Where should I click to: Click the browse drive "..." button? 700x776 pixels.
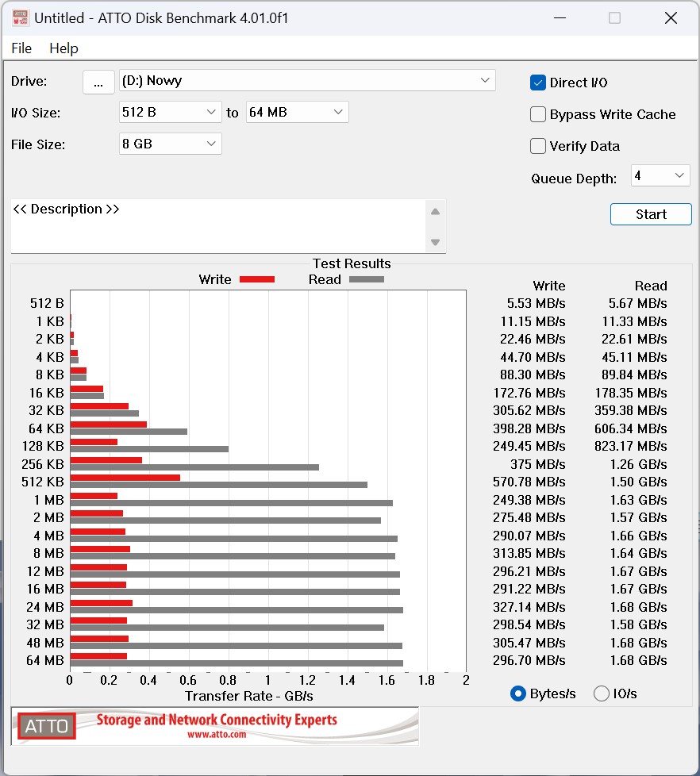[x=98, y=82]
